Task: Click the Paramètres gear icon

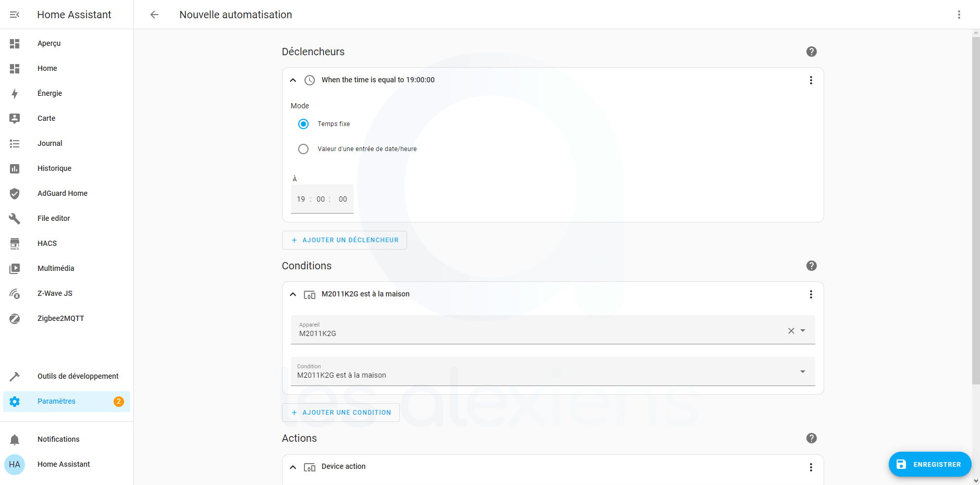Action: (15, 402)
